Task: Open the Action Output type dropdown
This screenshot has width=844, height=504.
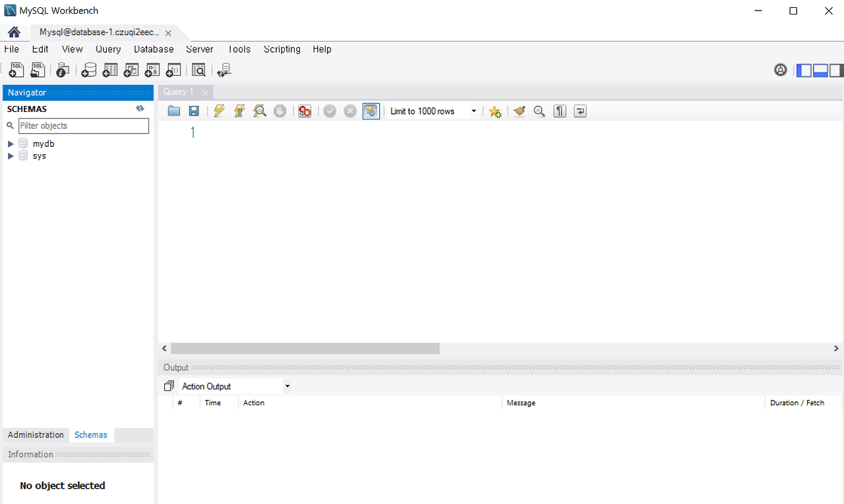Action: (287, 386)
